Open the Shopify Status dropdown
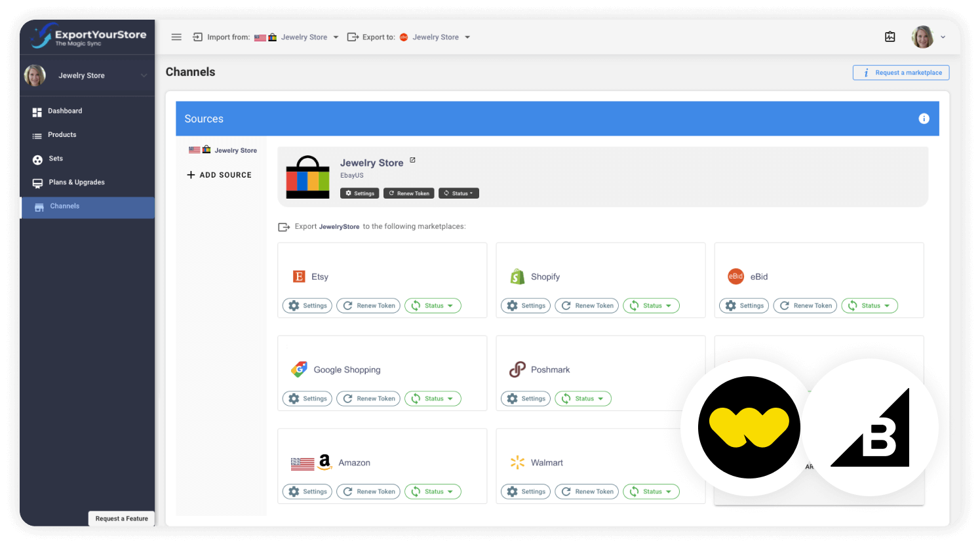This screenshot has height=546, width=980. [x=651, y=305]
